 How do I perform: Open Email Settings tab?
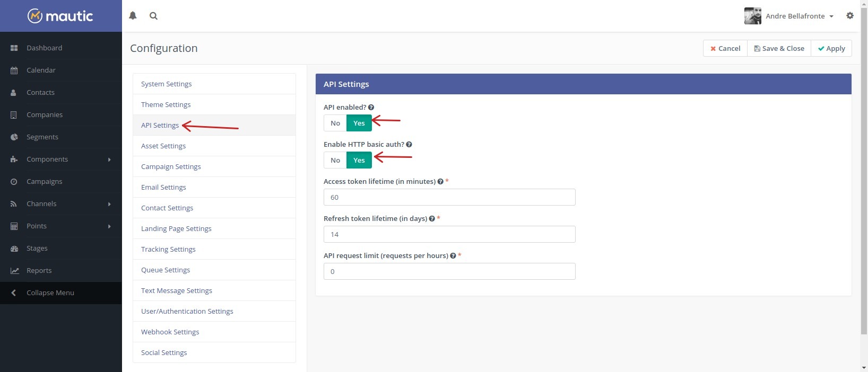click(x=163, y=187)
